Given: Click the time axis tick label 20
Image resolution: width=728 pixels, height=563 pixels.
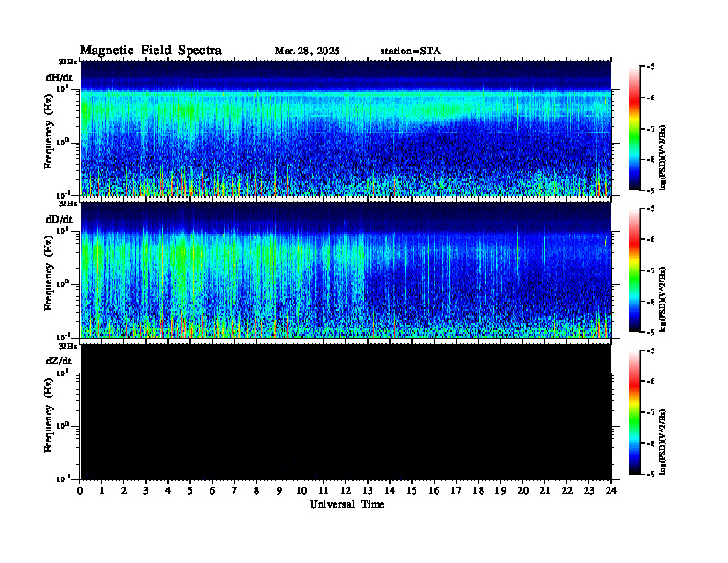Looking at the screenshot, I should click(x=523, y=490).
